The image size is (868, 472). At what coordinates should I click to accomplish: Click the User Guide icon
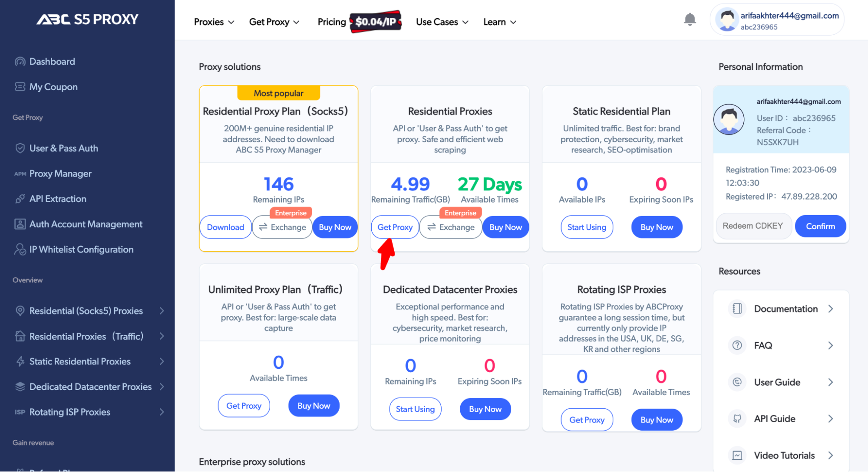(x=737, y=382)
